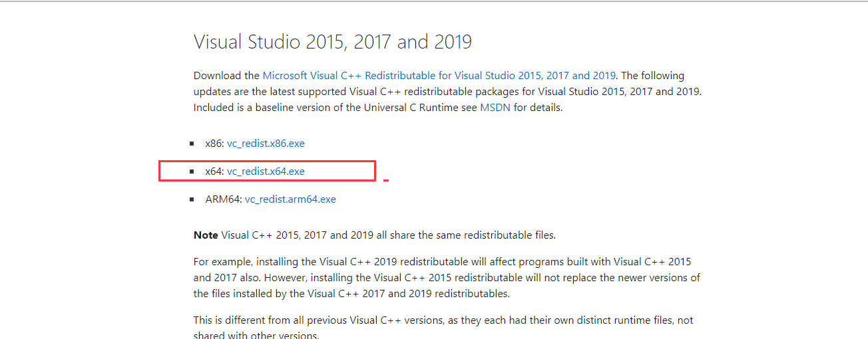Click the square bullet beside x86
The image size is (868, 339).
coord(192,144)
